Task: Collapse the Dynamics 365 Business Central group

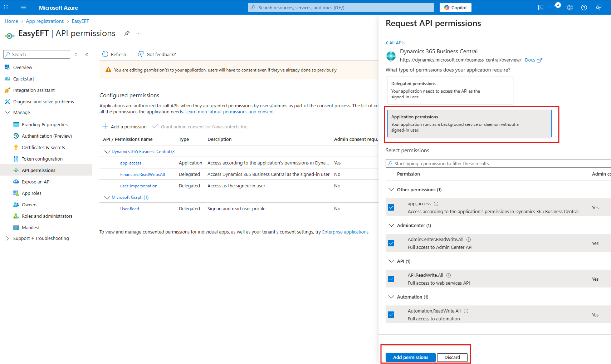Action: [107, 152]
